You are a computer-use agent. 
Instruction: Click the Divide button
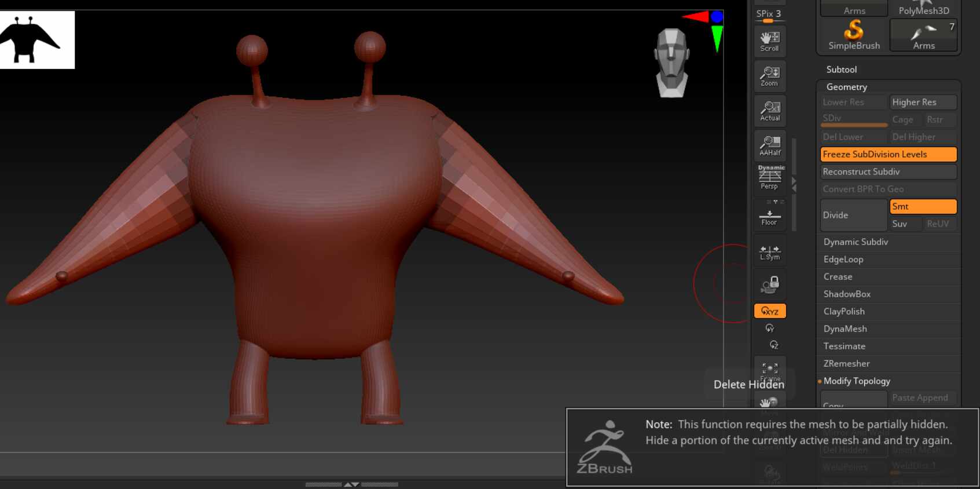pos(853,215)
